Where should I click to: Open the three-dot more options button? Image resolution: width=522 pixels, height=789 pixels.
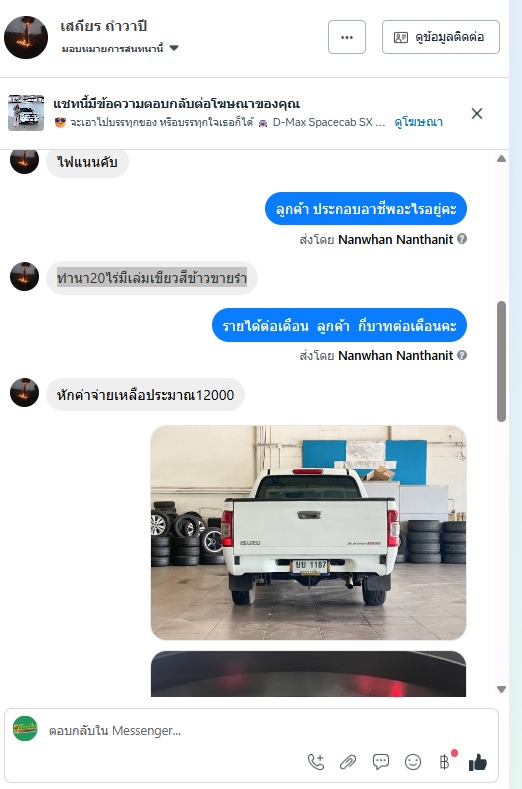click(347, 37)
